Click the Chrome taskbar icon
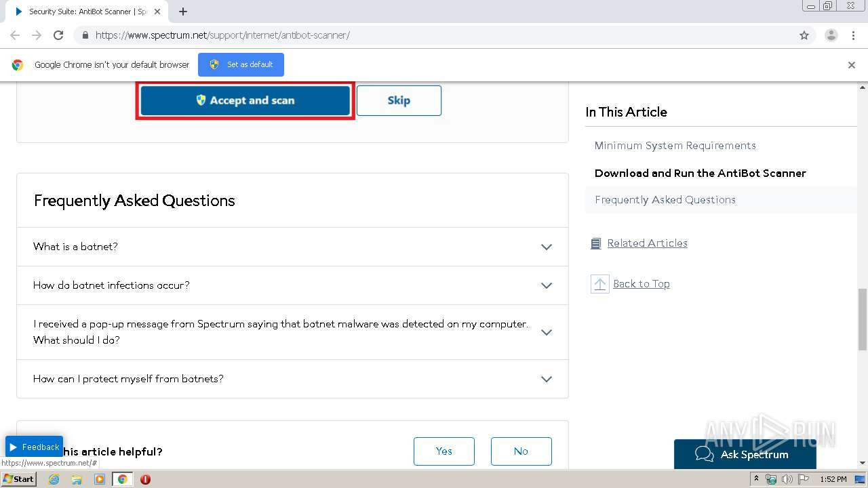Image resolution: width=868 pixels, height=488 pixels. (x=122, y=479)
